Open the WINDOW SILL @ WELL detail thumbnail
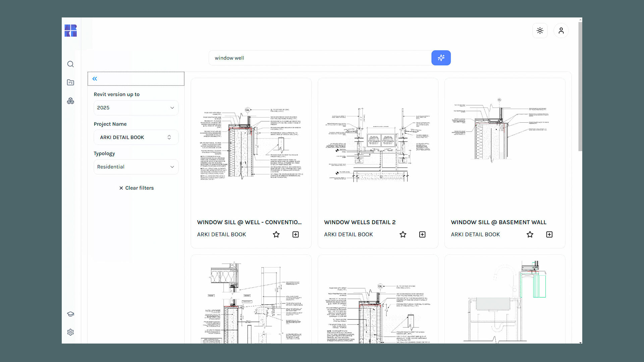644x362 pixels. (251, 144)
